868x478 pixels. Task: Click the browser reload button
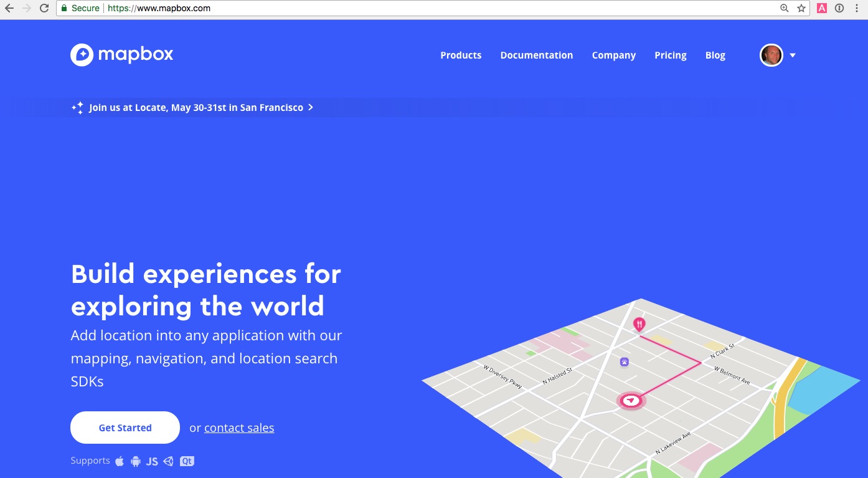pyautogui.click(x=44, y=8)
